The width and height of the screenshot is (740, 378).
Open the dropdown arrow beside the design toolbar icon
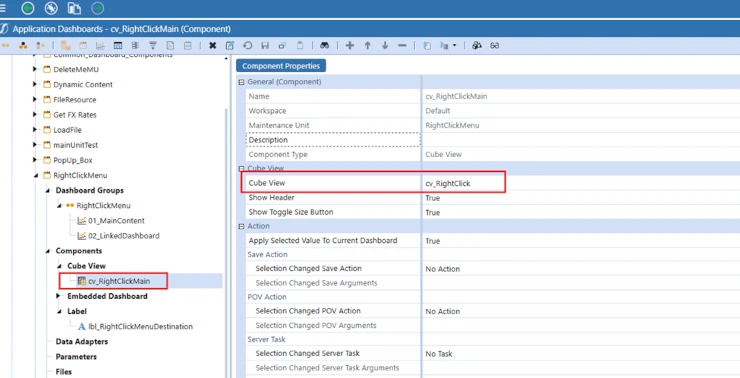[454, 46]
